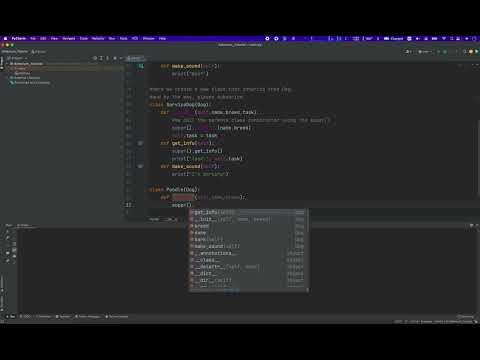Viewport: 480px width, 360px height.
Task: Click class Poodle(Dog) line in editor
Action: point(174,189)
